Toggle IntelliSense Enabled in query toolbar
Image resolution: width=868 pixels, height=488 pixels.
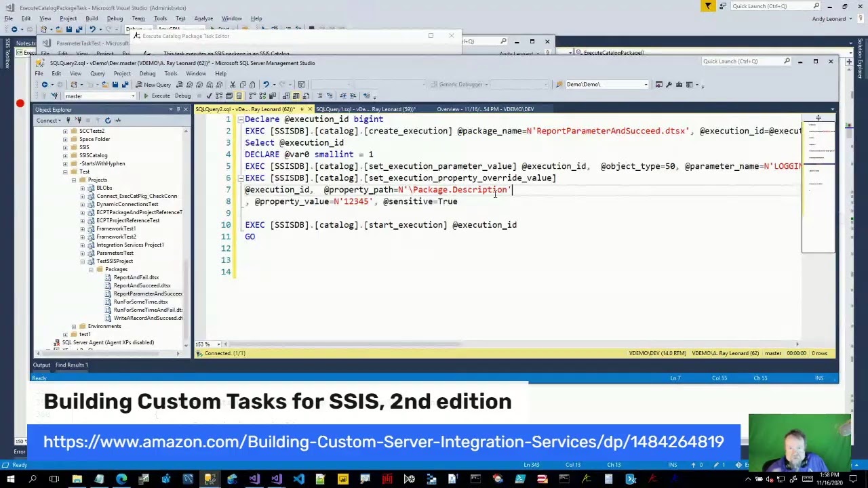pos(239,96)
